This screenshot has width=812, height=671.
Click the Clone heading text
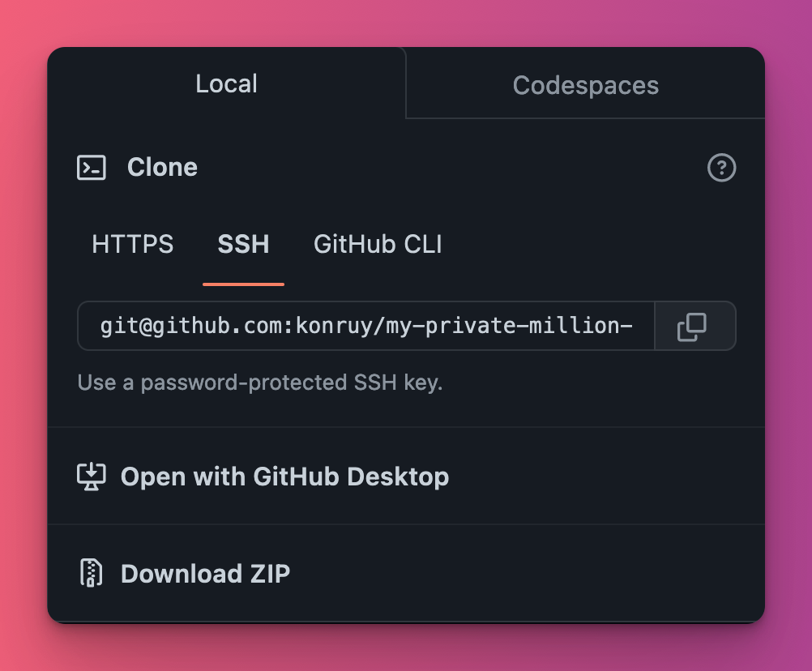pos(162,167)
